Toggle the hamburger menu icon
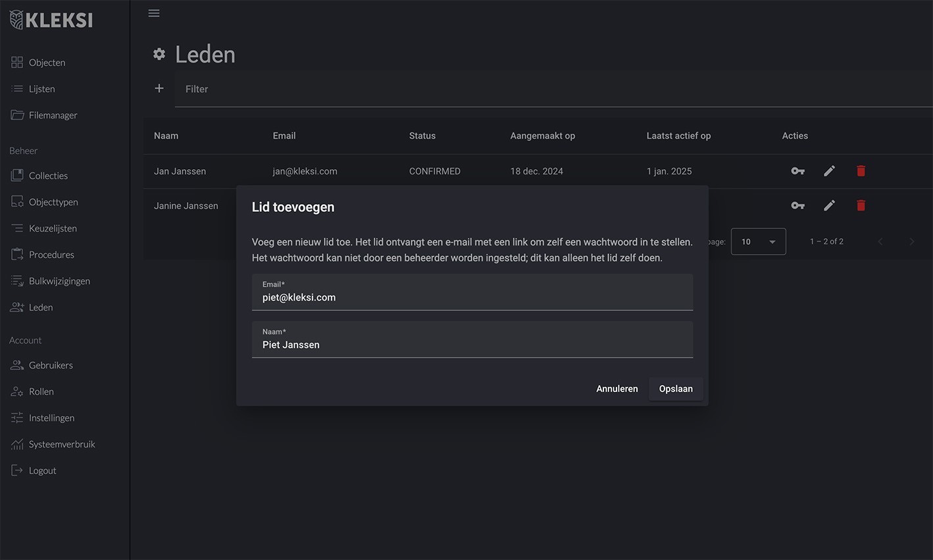933x560 pixels. [154, 13]
